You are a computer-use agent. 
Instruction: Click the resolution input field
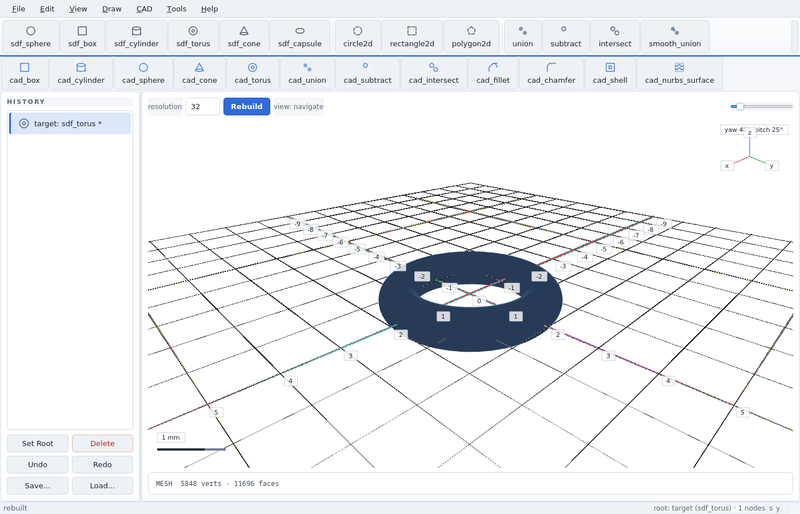click(x=203, y=107)
